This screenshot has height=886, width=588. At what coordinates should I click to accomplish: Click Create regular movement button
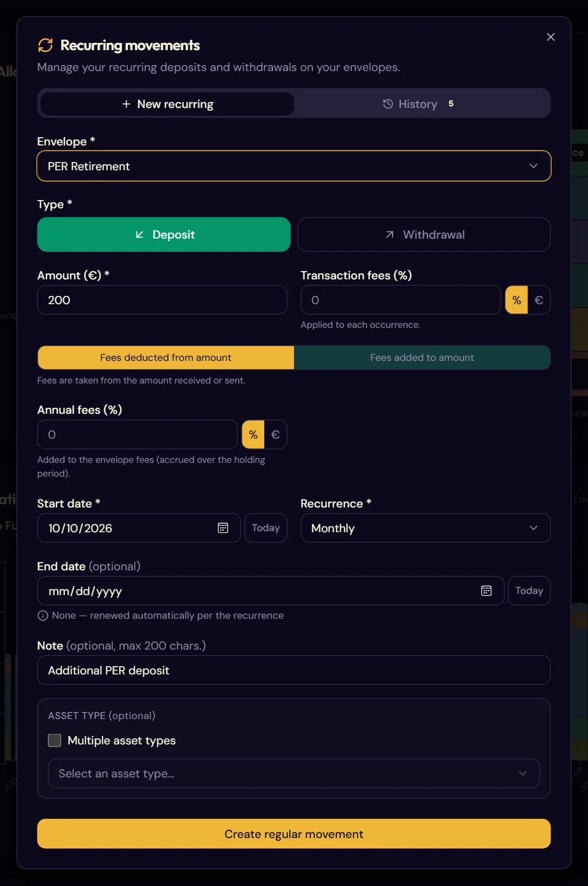click(x=294, y=834)
